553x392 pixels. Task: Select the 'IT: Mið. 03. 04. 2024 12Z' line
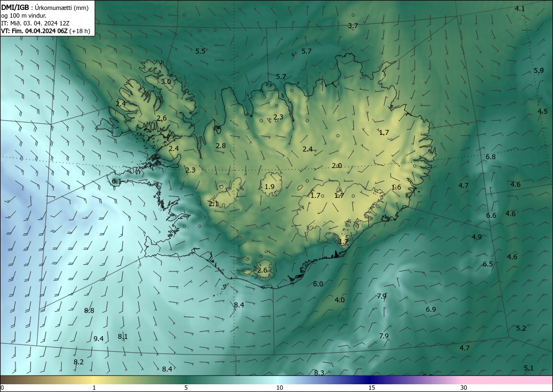point(35,23)
